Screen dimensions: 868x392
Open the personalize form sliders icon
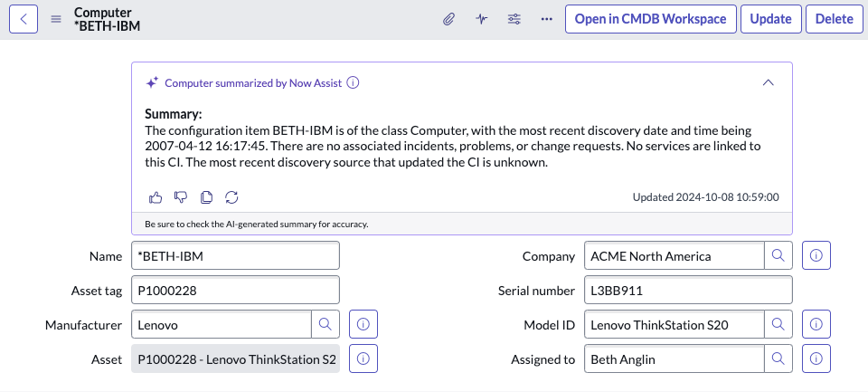coord(514,19)
